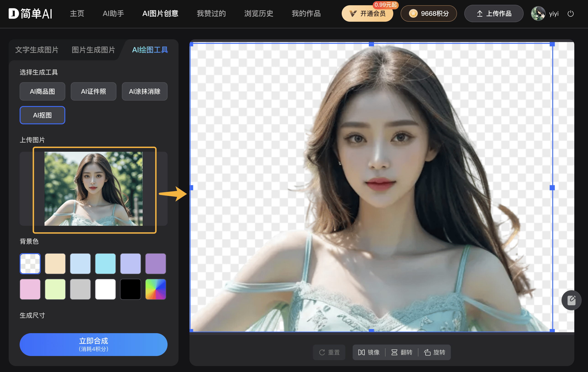The height and width of the screenshot is (372, 588).
Task: Select the AI涂抹消除 tool
Action: tap(144, 91)
